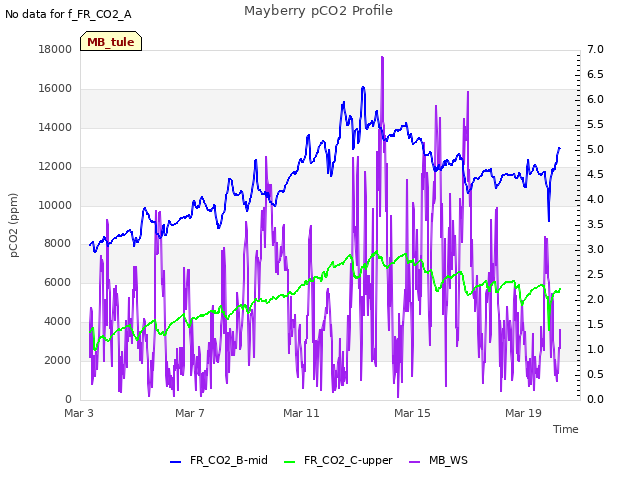This screenshot has width=640, height=480.
Task: Click the 0.5 right axis value
Action: [x=595, y=374]
